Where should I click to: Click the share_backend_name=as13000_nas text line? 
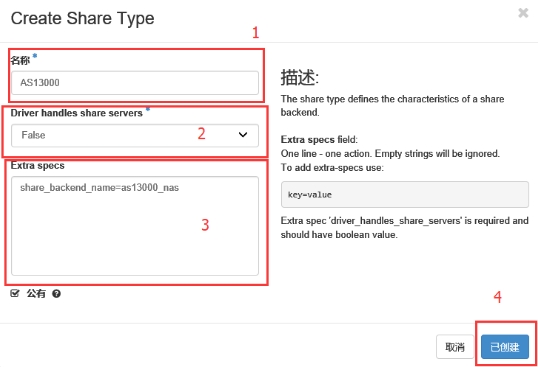tap(100, 188)
